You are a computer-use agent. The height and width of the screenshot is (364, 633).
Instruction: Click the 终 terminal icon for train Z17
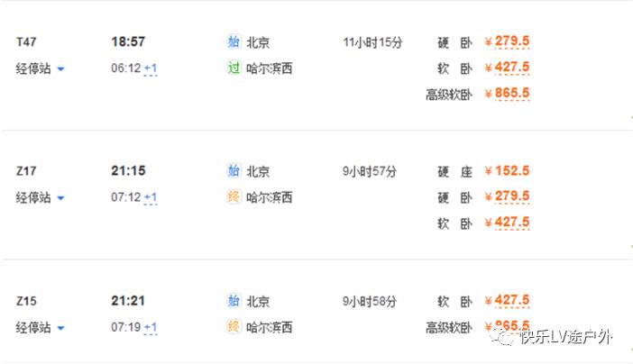tap(234, 197)
